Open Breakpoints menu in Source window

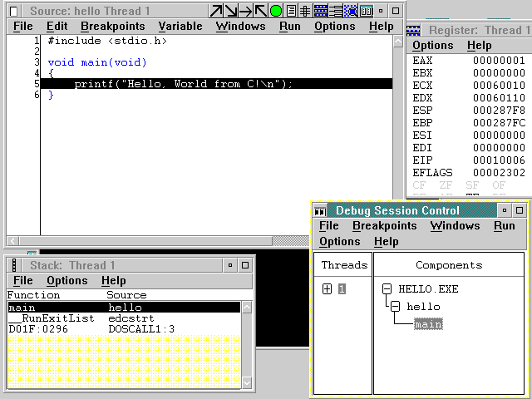112,27
